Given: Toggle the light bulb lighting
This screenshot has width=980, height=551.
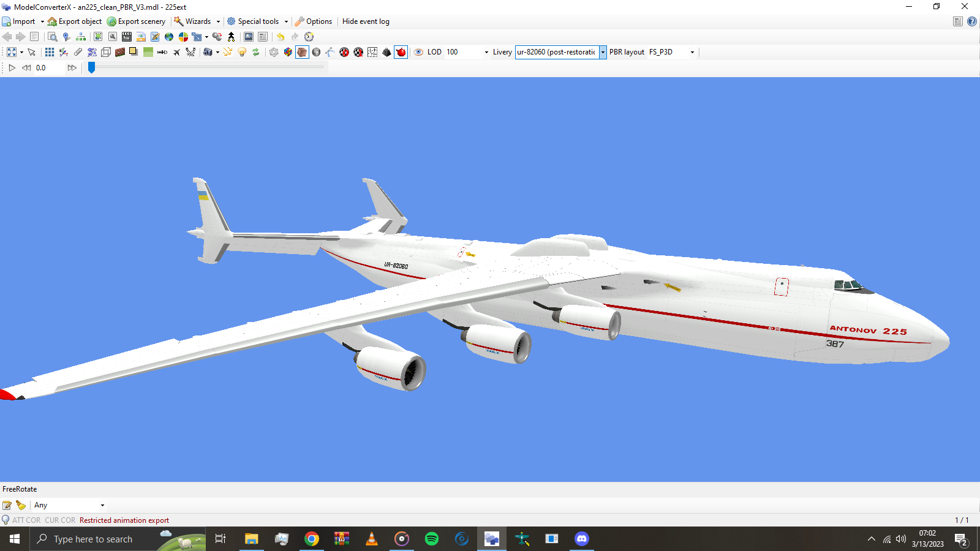Looking at the screenshot, I should click(x=242, y=52).
